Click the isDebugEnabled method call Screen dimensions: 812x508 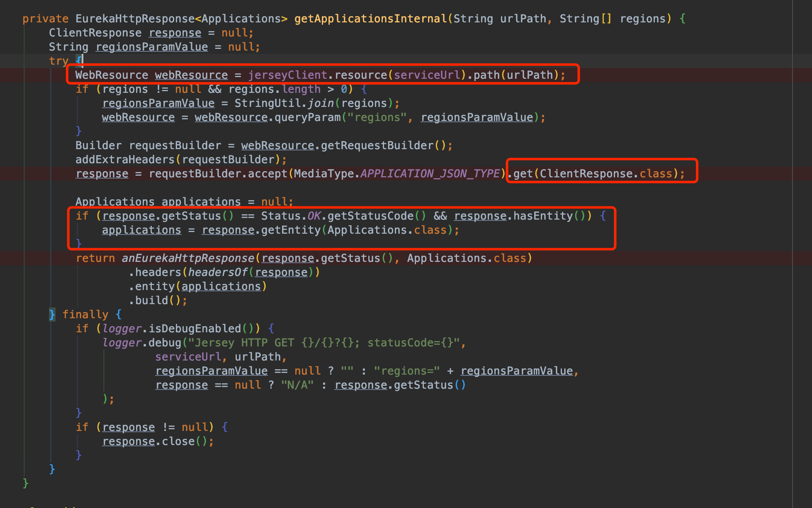(x=194, y=329)
